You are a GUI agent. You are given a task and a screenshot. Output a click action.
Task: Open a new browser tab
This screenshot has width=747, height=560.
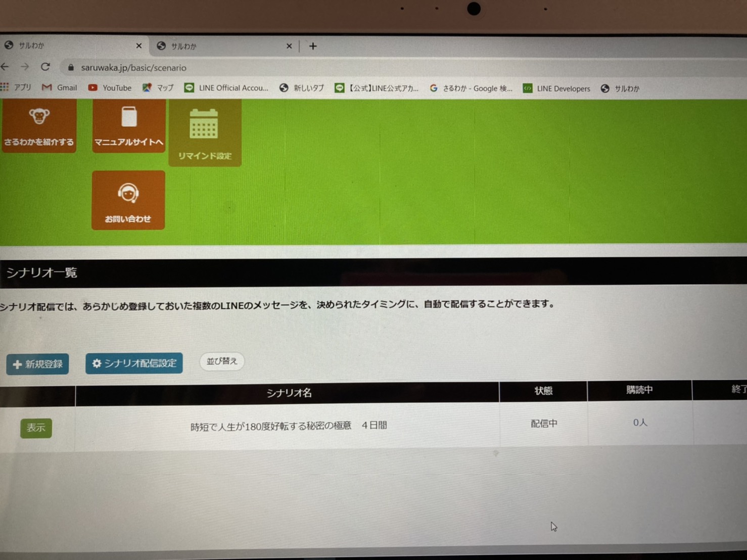click(x=313, y=46)
